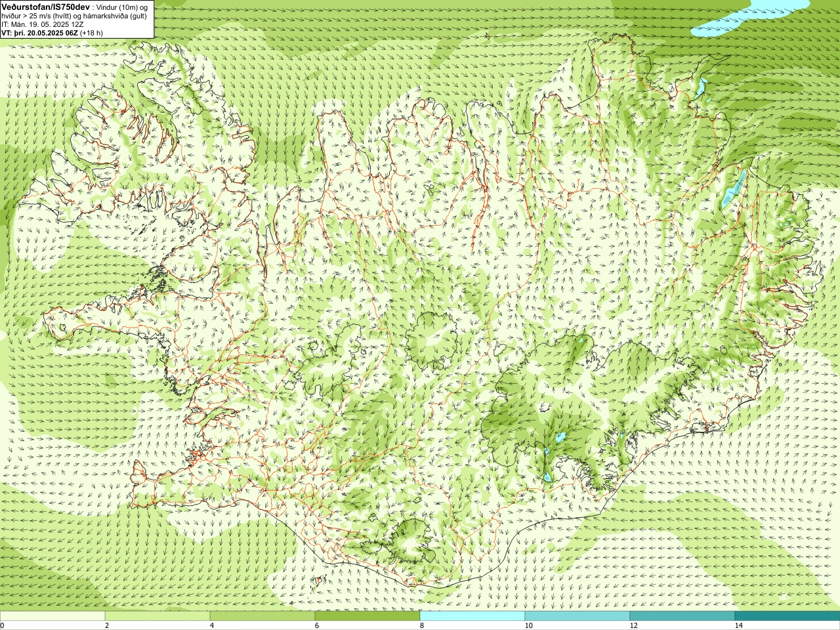
Task: Click the '4' scale label
Action: pos(212,625)
